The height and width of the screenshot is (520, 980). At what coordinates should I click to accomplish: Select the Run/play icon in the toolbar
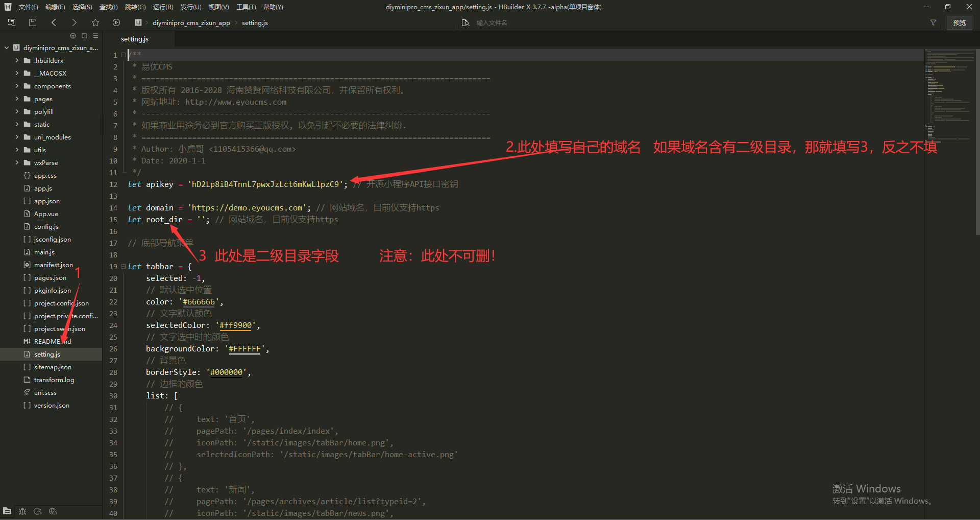116,22
